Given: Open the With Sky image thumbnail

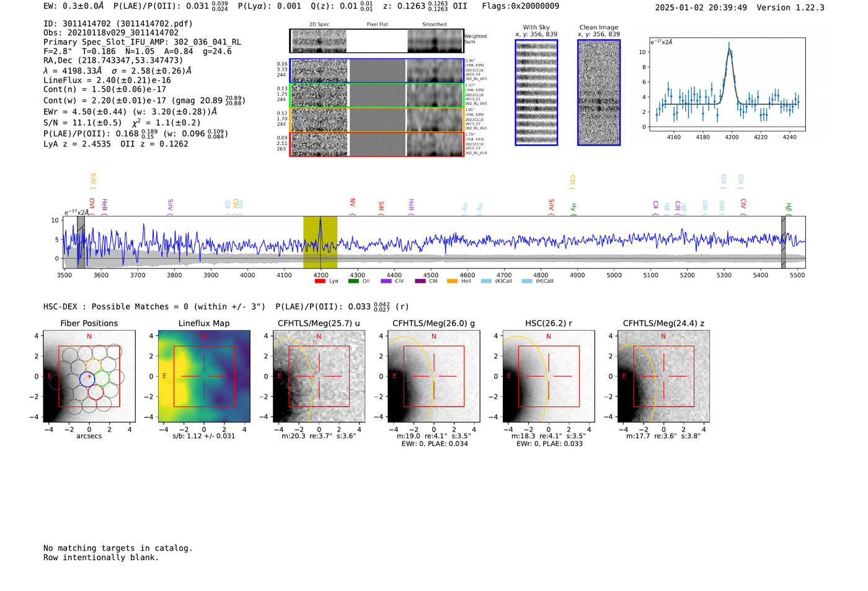Looking at the screenshot, I should click(536, 92).
